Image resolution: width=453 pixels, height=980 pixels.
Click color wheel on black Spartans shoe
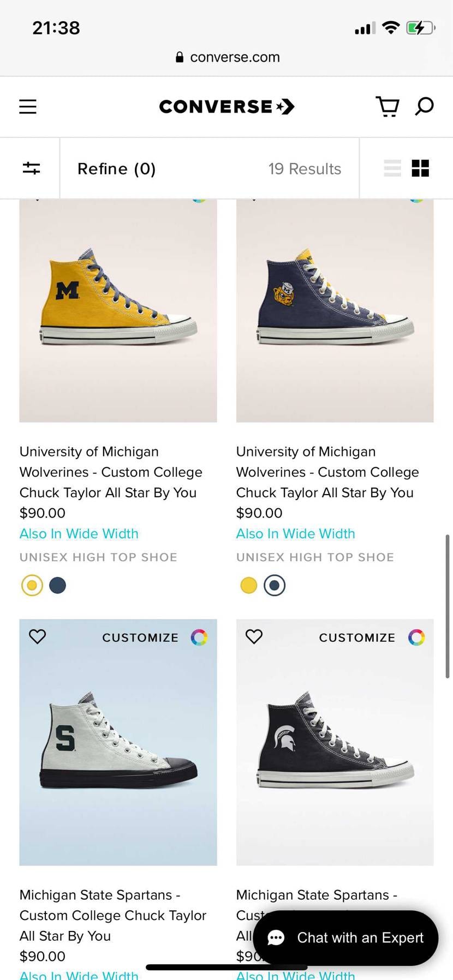click(416, 637)
